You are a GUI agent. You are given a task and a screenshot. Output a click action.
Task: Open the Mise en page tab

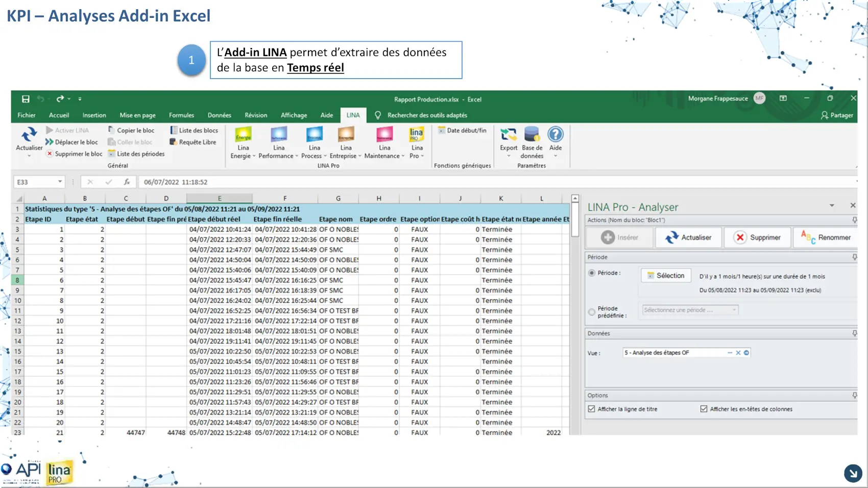137,115
